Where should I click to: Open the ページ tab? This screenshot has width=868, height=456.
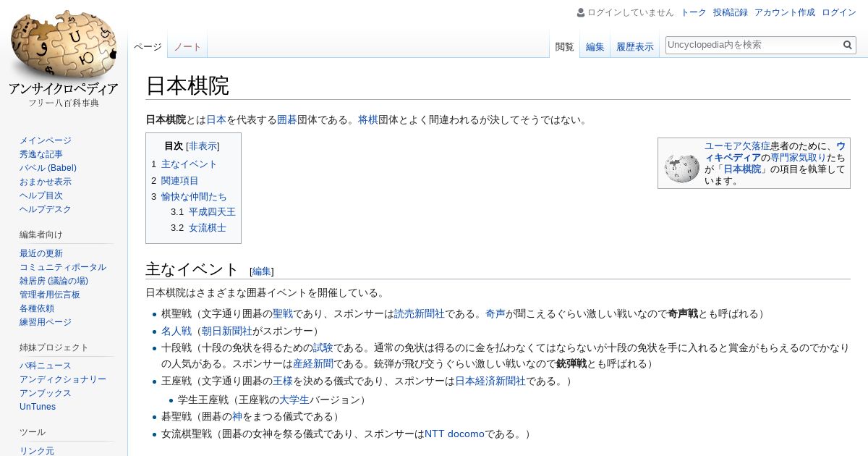pyautogui.click(x=148, y=46)
